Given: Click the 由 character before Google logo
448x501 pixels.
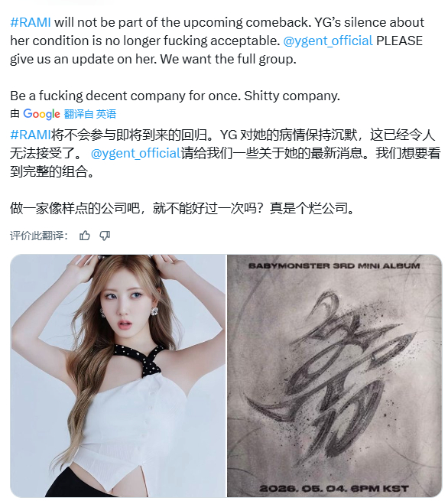Looking at the screenshot, I should pyautogui.click(x=15, y=114).
